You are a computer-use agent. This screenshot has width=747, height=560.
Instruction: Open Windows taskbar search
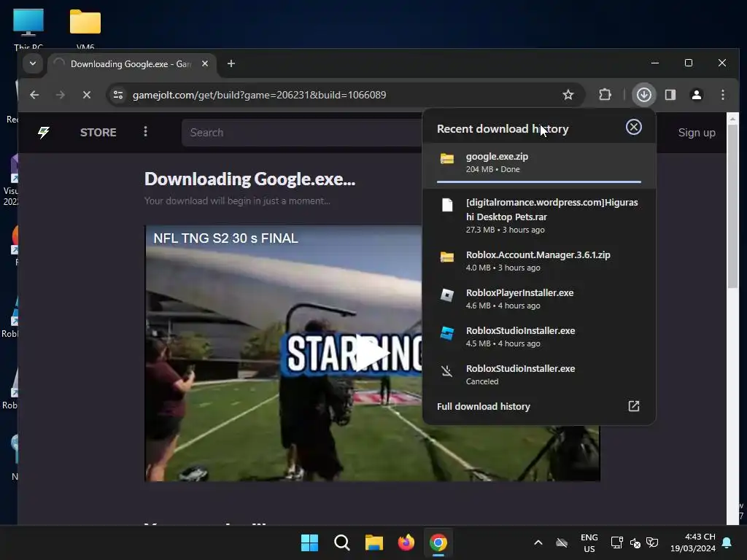341,542
